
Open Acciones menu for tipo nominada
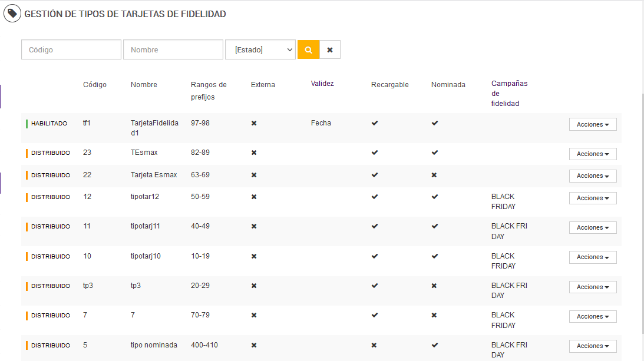[x=593, y=346]
